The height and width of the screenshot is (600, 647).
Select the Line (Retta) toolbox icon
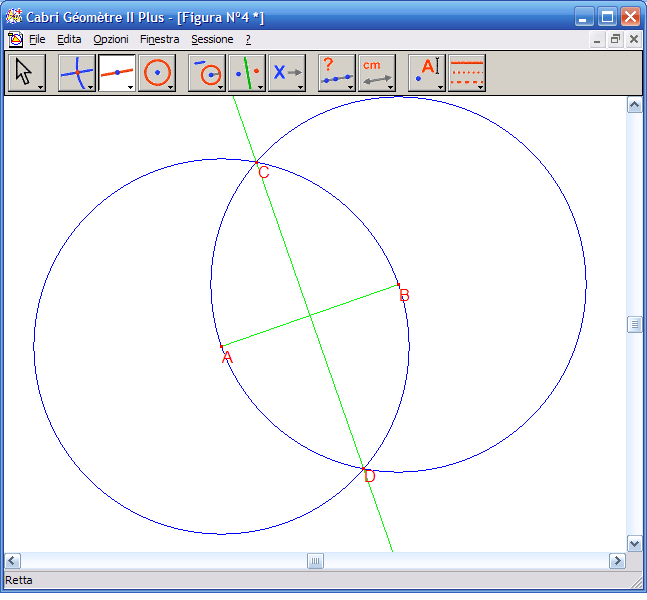117,73
